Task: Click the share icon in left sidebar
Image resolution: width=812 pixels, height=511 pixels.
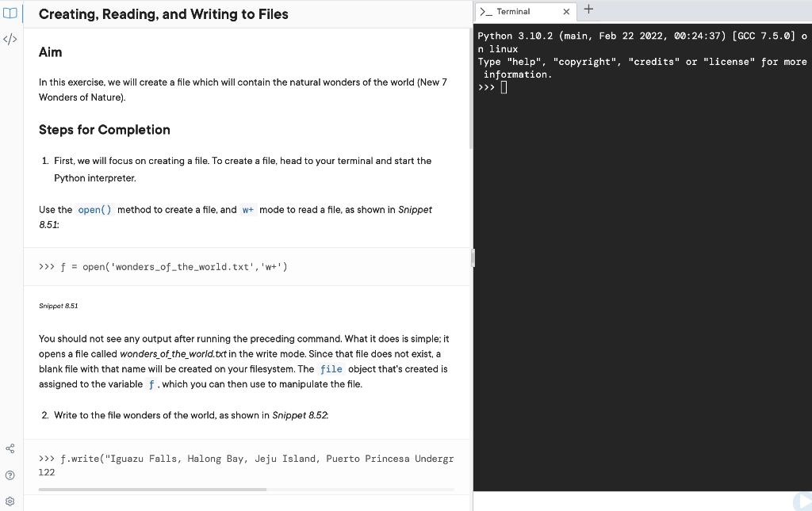Action: click(10, 448)
